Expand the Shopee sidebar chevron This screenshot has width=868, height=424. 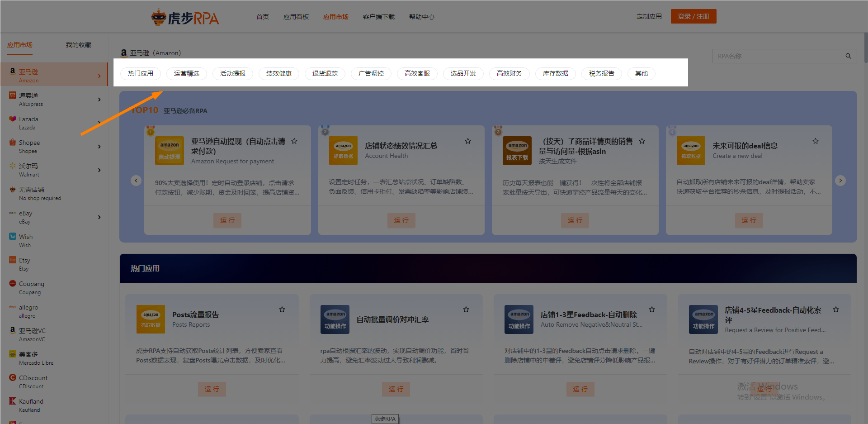[99, 147]
